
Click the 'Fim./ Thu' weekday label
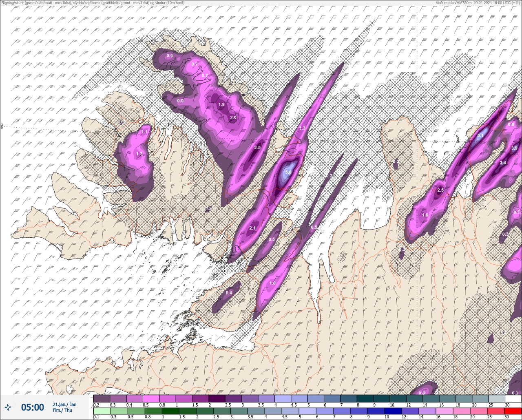(x=62, y=410)
